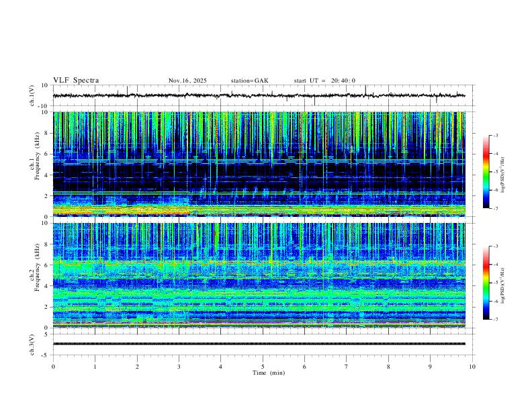Screen dimensions: 532x411
Task: Click the '-5' tick on the lower colorbar
Action: 495,283
